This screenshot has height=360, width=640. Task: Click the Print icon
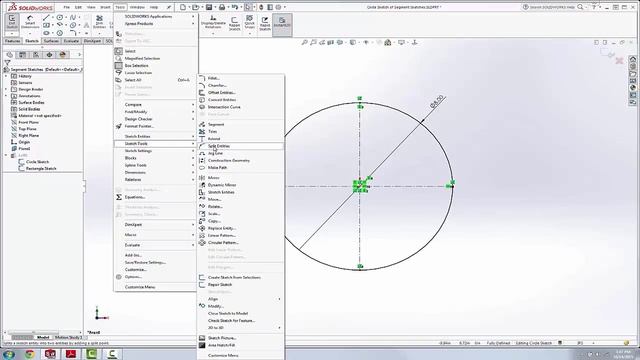(222, 7)
